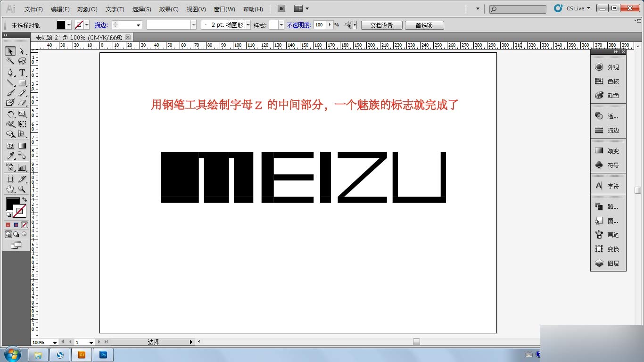This screenshot has width=644, height=362.
Task: Open the 描边 (Stroke) panel from dock
Action: click(608, 131)
